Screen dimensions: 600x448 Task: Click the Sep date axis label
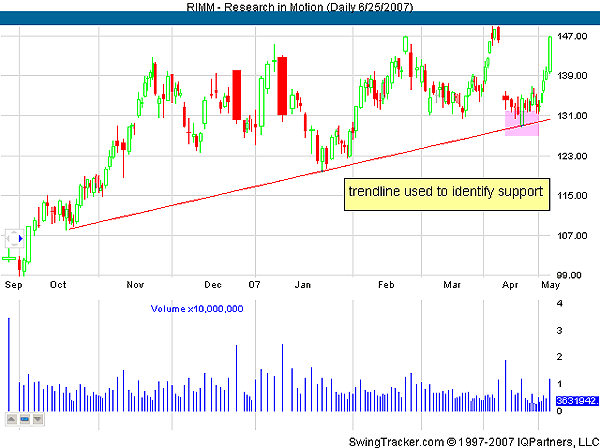(x=13, y=285)
